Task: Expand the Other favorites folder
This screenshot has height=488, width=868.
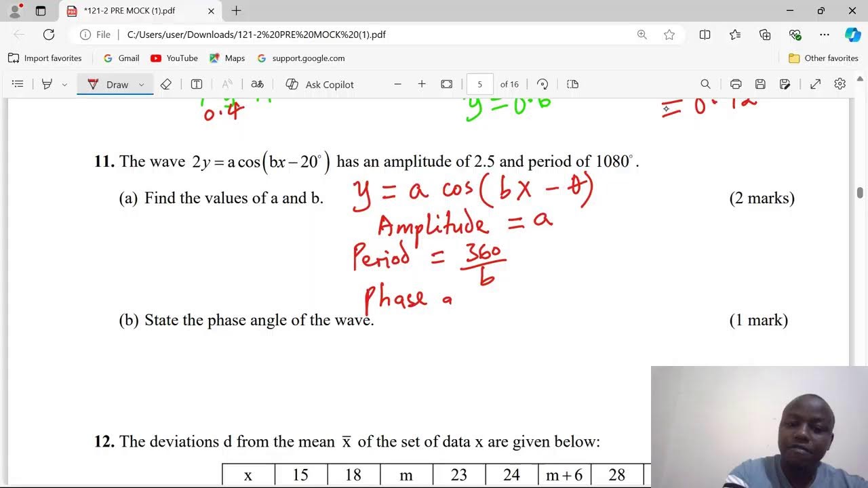Action: [x=823, y=58]
